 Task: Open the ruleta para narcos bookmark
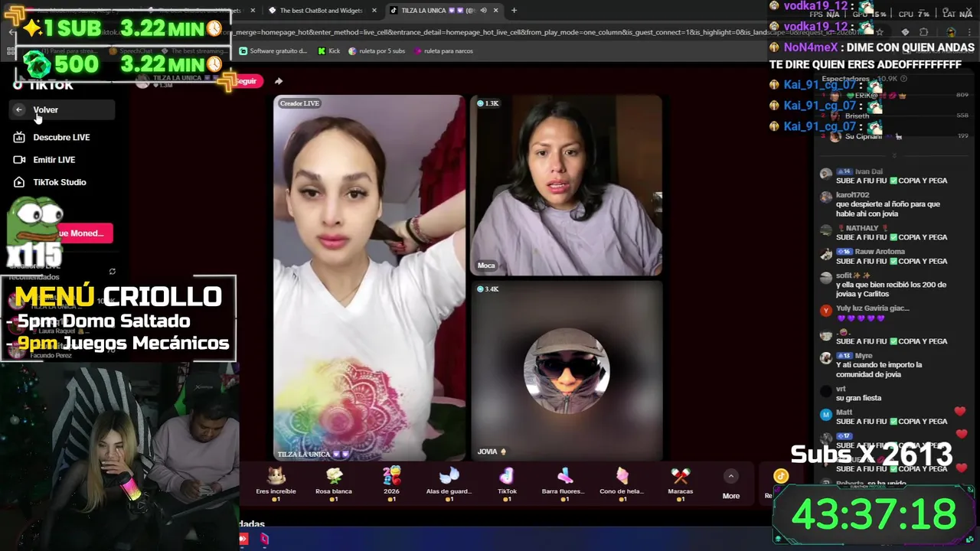click(443, 51)
